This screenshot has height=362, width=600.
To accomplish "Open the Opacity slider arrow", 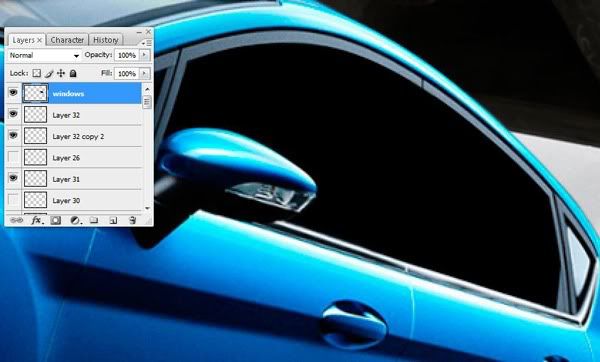I will [x=144, y=55].
